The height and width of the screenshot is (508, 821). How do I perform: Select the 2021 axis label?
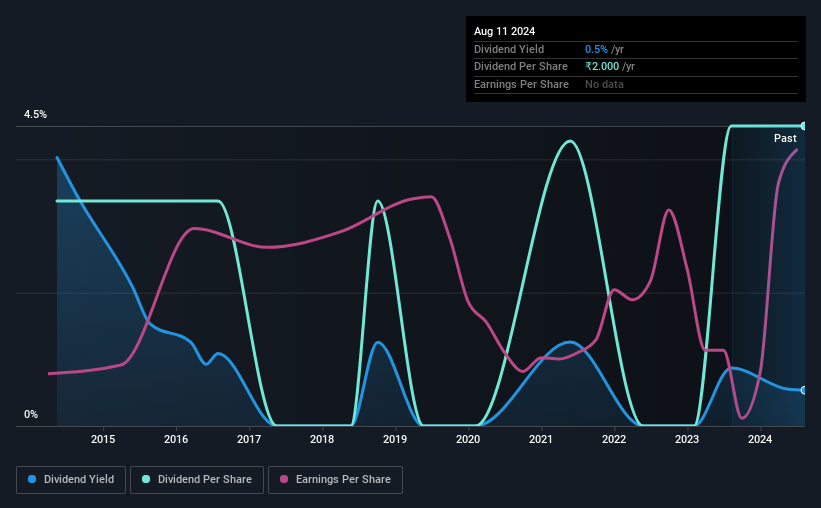click(541, 439)
